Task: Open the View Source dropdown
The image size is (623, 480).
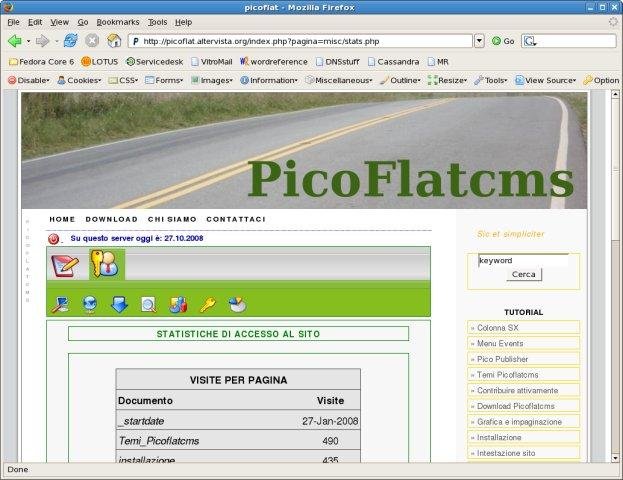Action: pos(546,80)
